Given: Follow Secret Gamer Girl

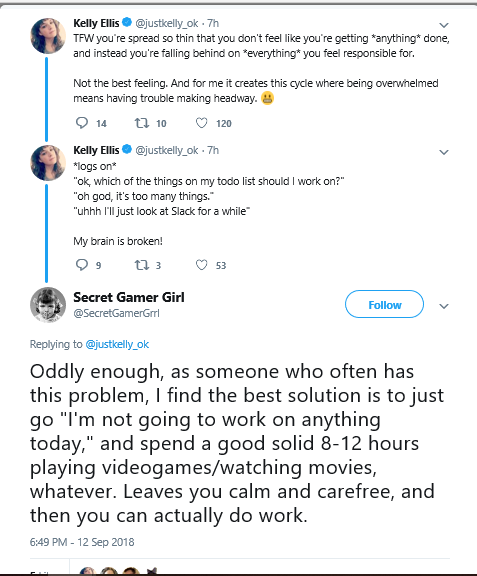Looking at the screenshot, I should click(384, 304).
